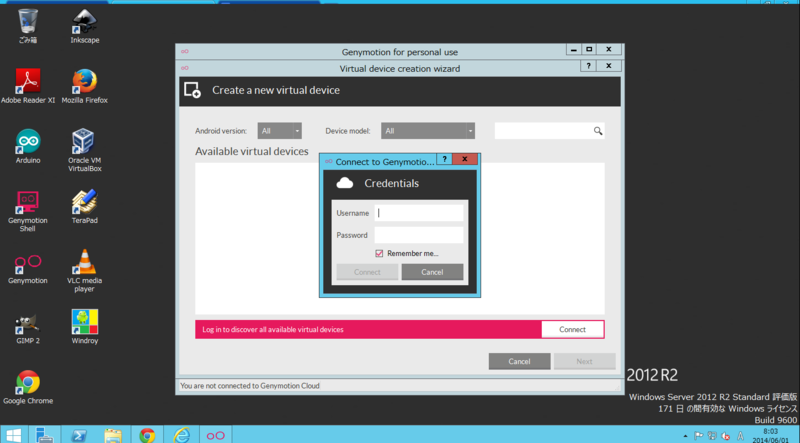Switch to Chrome in the taskbar
The image size is (800, 443).
(147, 435)
